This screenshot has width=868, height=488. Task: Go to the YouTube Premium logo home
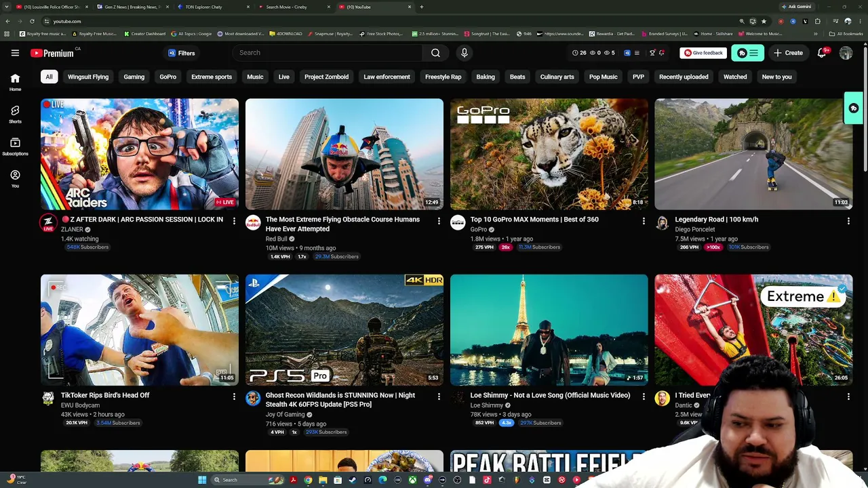click(52, 53)
